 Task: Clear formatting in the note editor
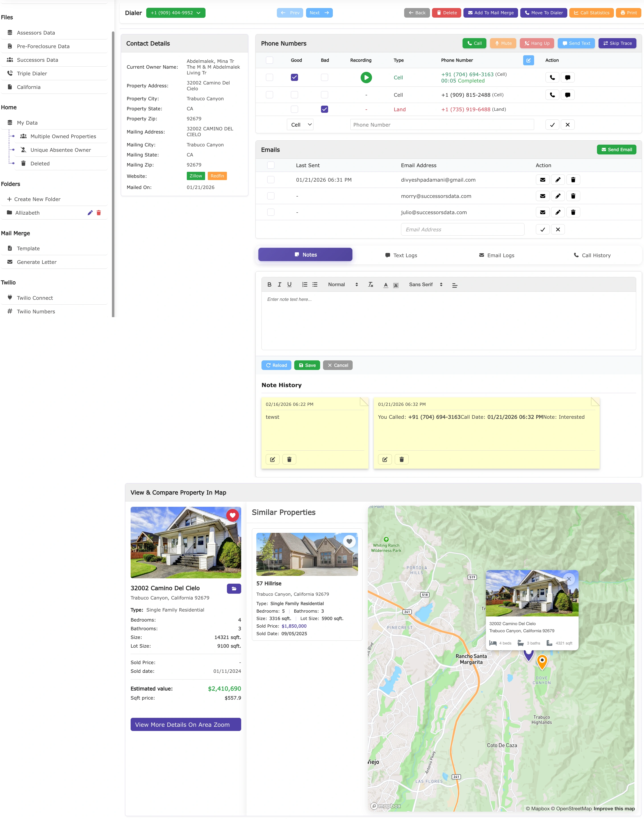371,285
